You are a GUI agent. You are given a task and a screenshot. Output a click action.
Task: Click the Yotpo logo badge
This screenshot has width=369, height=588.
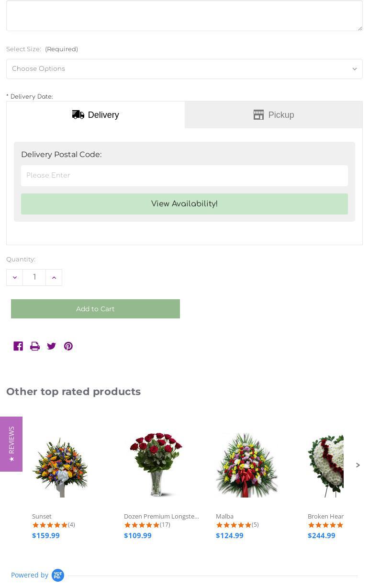tap(58, 575)
